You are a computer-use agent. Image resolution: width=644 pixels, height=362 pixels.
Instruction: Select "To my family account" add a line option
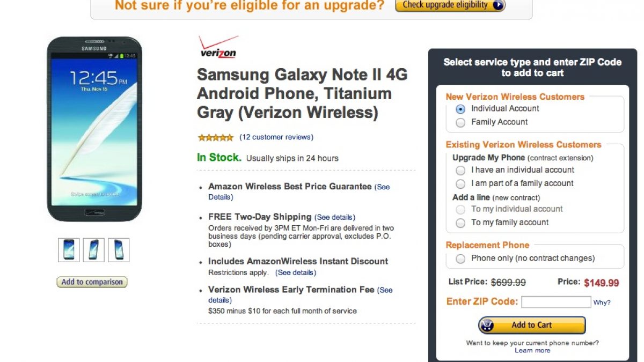click(x=460, y=223)
